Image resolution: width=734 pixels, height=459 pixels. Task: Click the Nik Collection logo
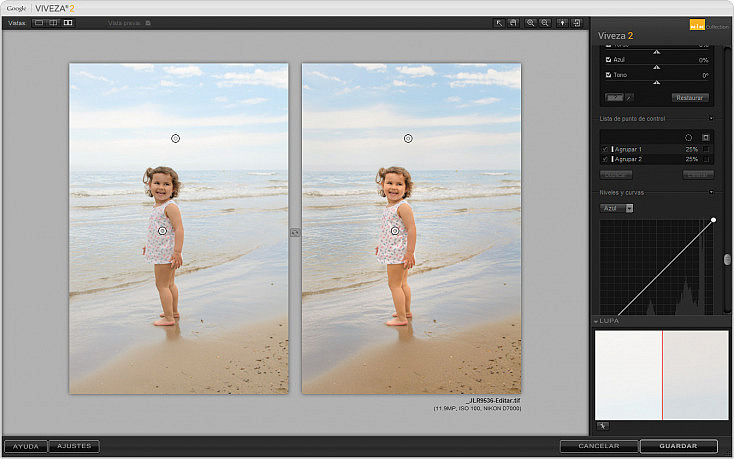697,24
